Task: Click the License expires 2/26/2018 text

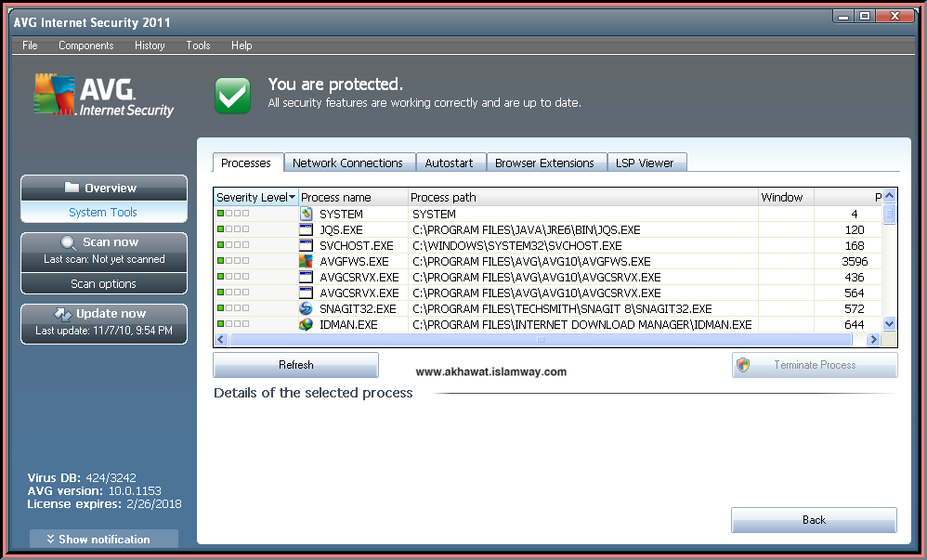Action: click(x=104, y=504)
